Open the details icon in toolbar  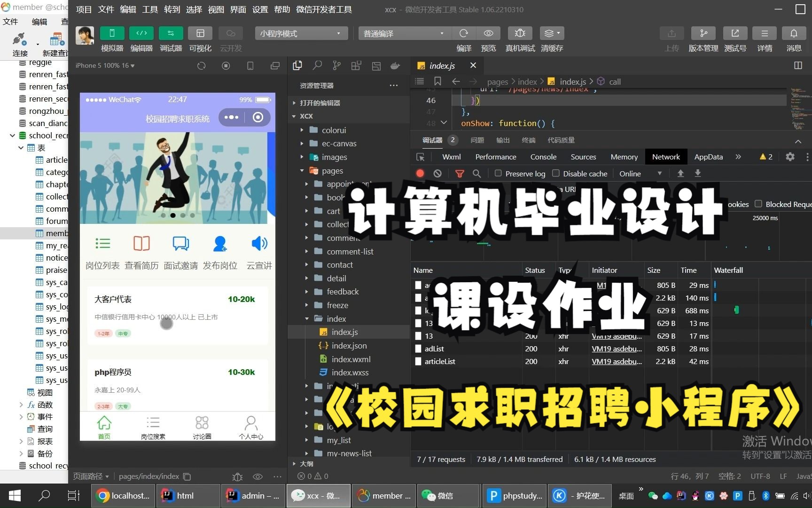[x=765, y=33]
